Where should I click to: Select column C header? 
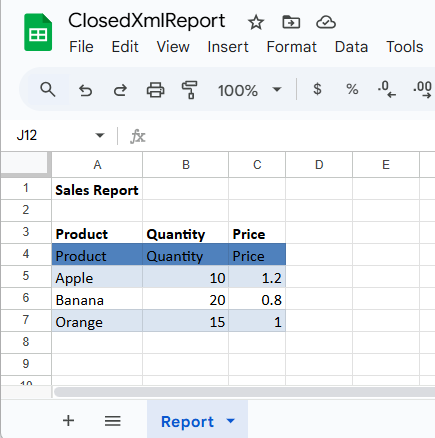point(257,165)
